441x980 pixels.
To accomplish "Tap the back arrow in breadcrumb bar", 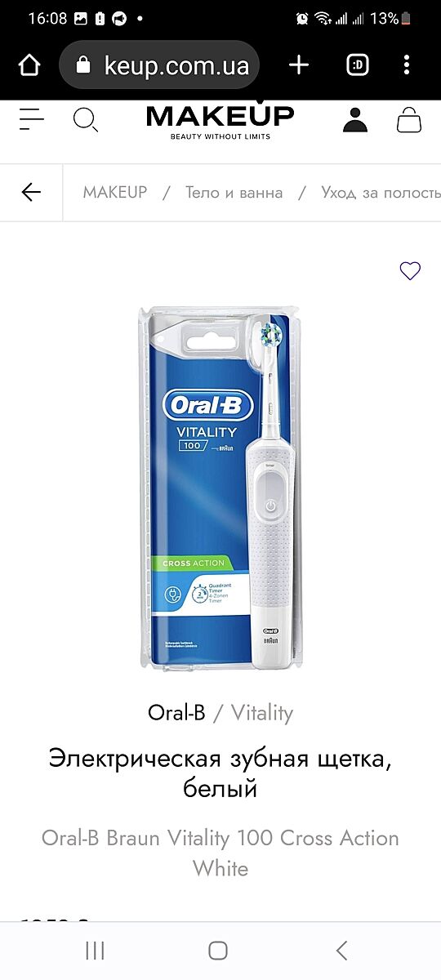I will (31, 193).
